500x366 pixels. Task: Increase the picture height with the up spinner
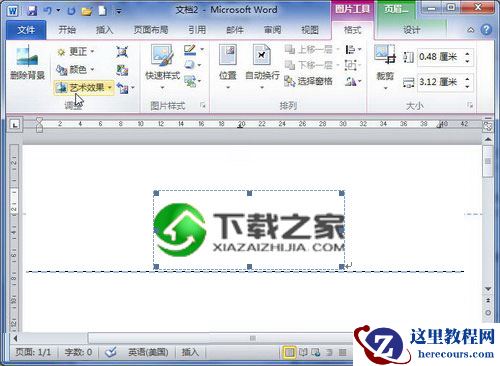pos(467,54)
